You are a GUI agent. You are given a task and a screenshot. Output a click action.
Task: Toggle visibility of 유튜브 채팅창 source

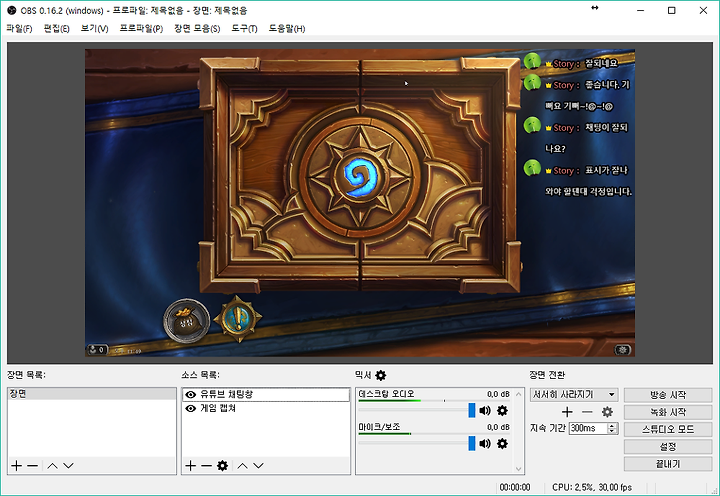(x=191, y=395)
